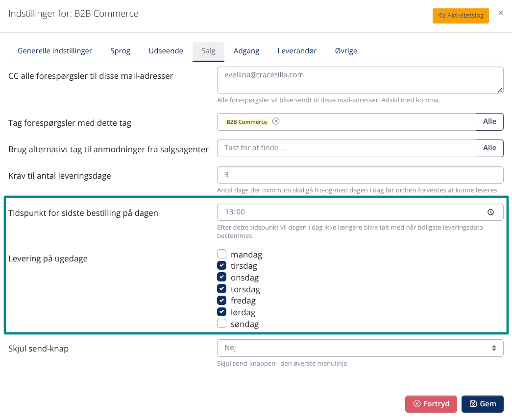This screenshot has height=420, width=512.
Task: Open the Aktivitetslog
Action: pyautogui.click(x=461, y=16)
